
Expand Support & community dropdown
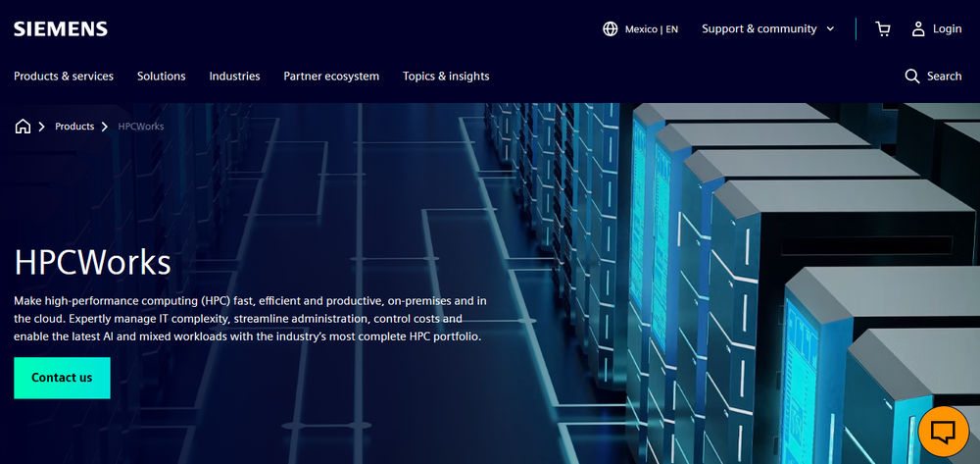point(768,28)
